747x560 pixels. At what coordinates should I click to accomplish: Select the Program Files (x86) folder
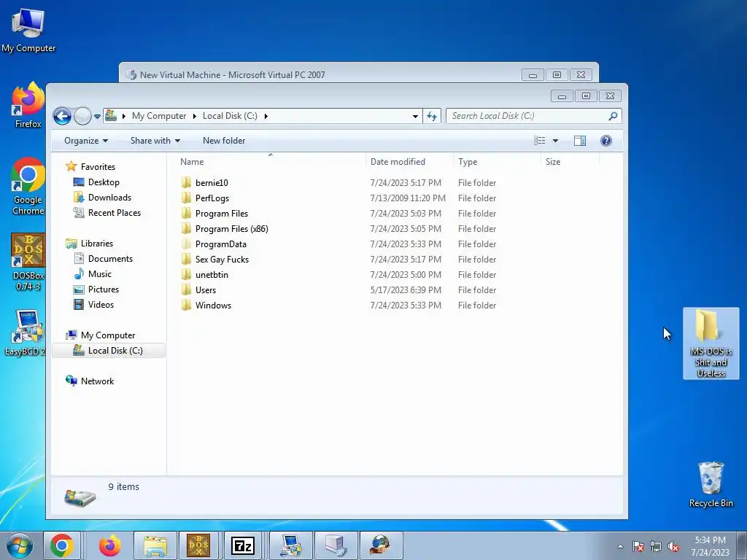(231, 228)
